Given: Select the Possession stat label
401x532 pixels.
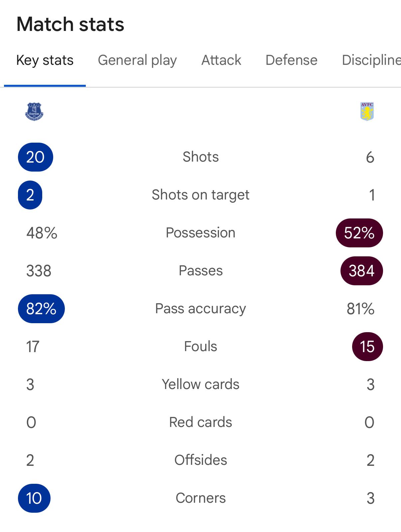Looking at the screenshot, I should coord(200,233).
